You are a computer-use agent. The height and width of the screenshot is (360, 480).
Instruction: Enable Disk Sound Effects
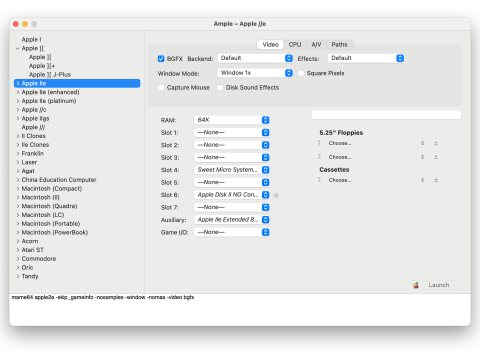[x=220, y=87]
